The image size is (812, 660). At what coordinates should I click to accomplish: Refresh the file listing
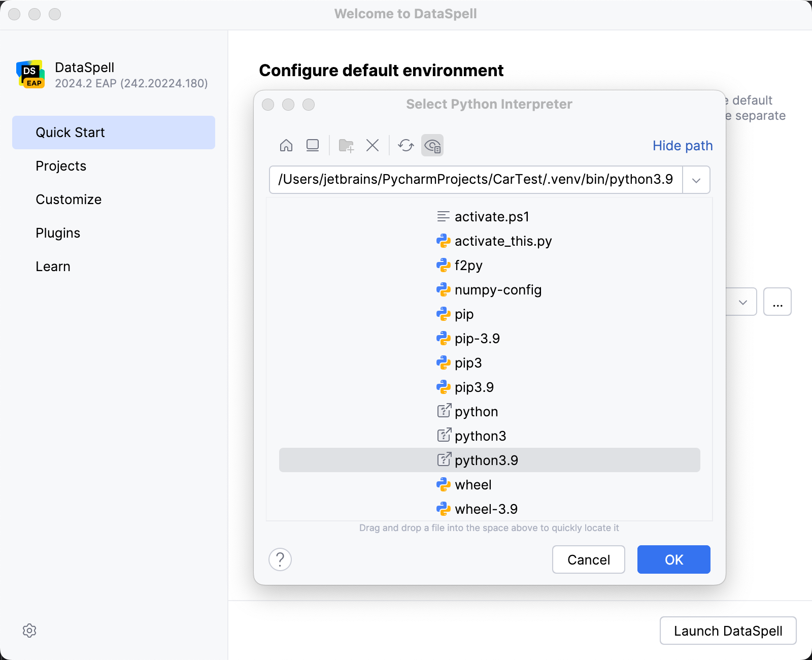tap(405, 145)
